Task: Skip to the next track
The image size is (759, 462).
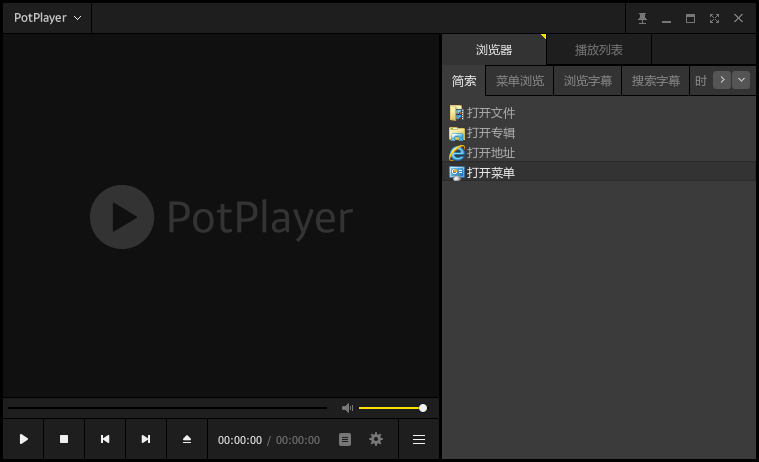Action: point(146,439)
